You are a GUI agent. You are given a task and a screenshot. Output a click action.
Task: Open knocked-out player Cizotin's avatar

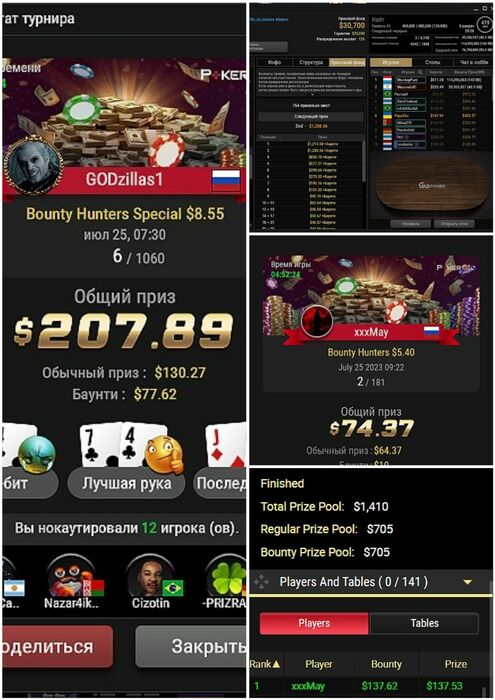[151, 576]
